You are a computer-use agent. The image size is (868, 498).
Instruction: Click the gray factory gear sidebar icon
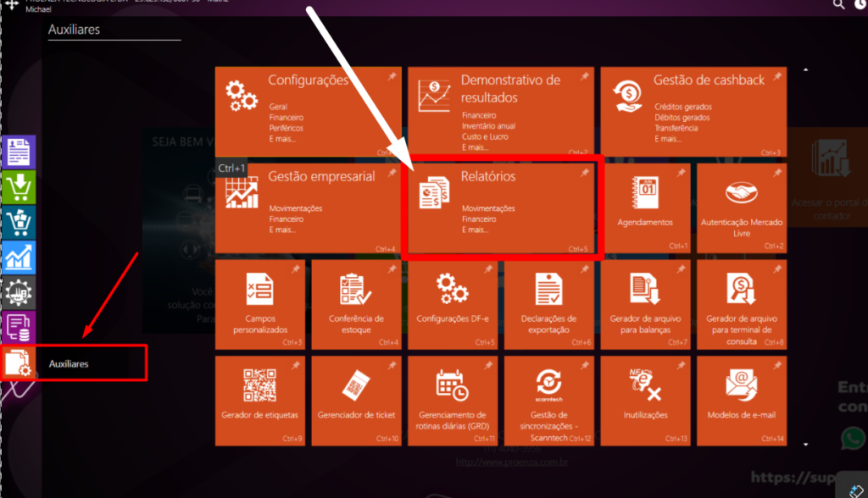pyautogui.click(x=19, y=292)
